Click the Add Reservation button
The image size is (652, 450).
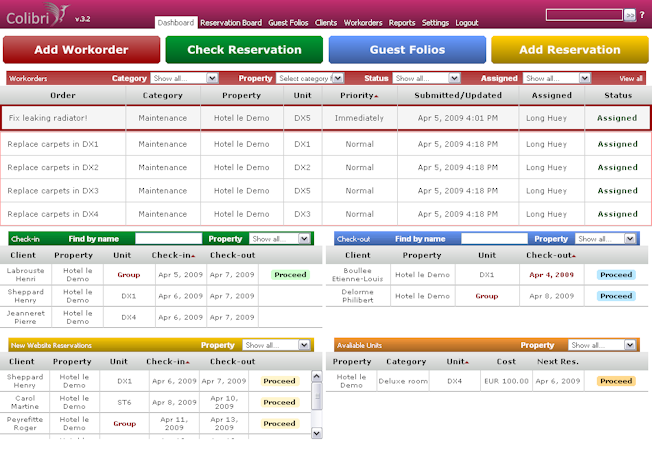pyautogui.click(x=570, y=49)
